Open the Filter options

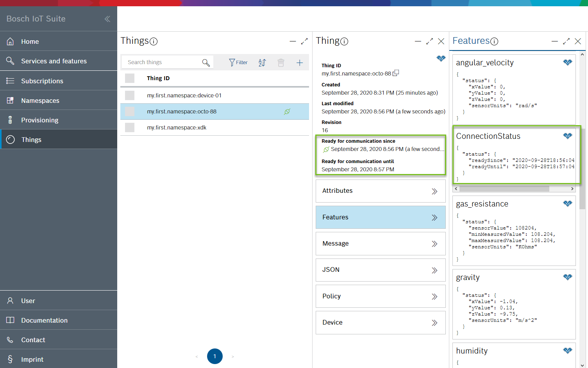(238, 63)
